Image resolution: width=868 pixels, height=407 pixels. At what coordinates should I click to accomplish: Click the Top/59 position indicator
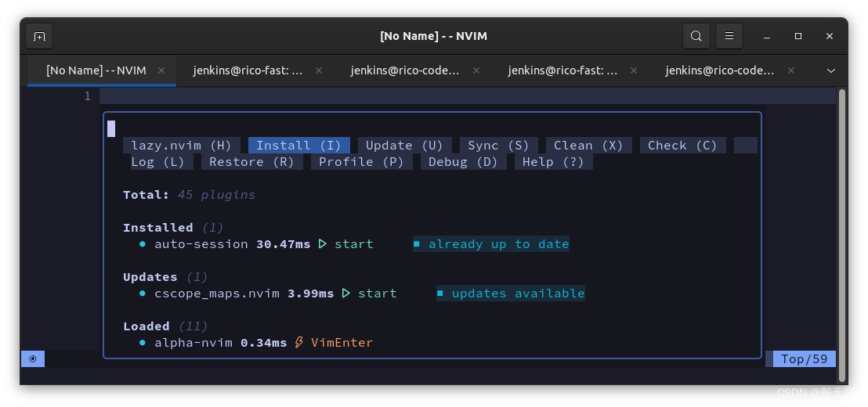pos(805,359)
